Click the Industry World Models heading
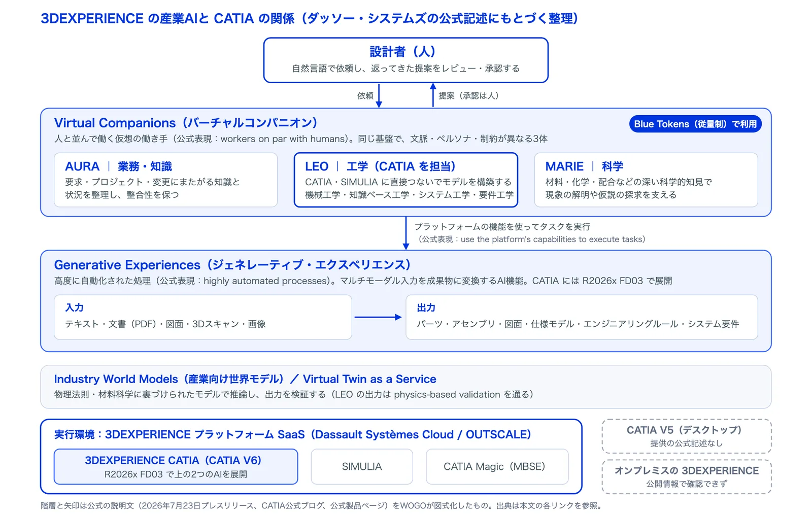 click(x=245, y=379)
